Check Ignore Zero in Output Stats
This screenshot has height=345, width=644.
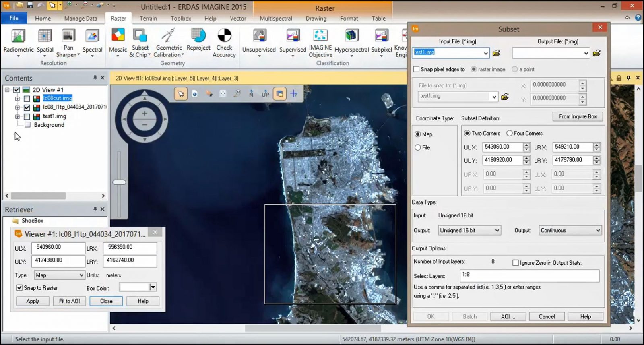515,263
